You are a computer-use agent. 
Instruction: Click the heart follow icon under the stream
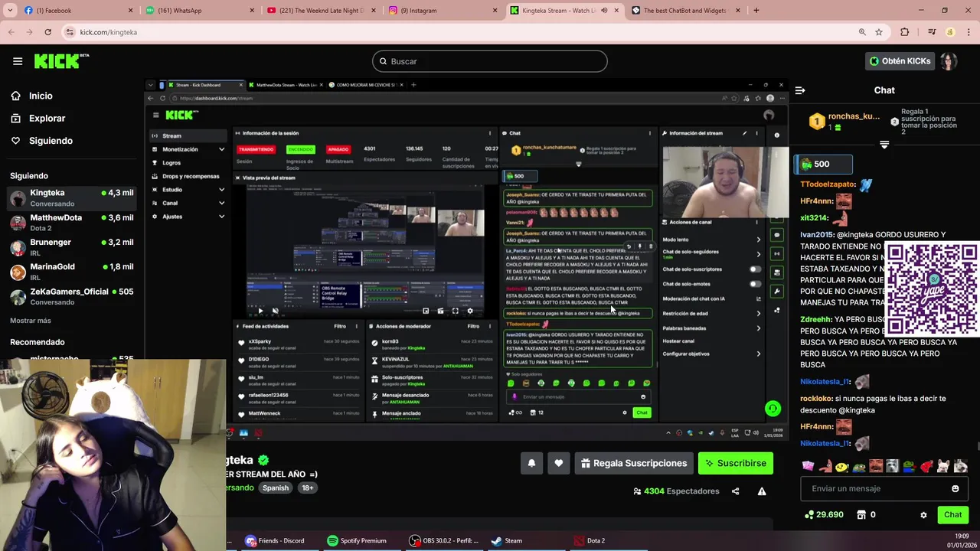[x=559, y=463]
